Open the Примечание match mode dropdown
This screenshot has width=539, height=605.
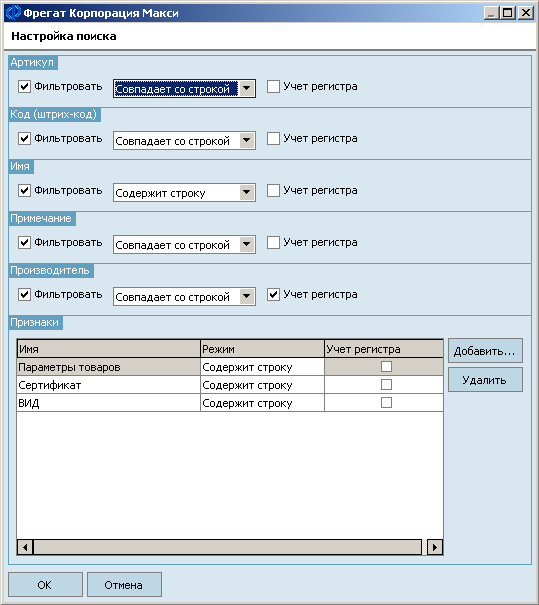tap(247, 245)
